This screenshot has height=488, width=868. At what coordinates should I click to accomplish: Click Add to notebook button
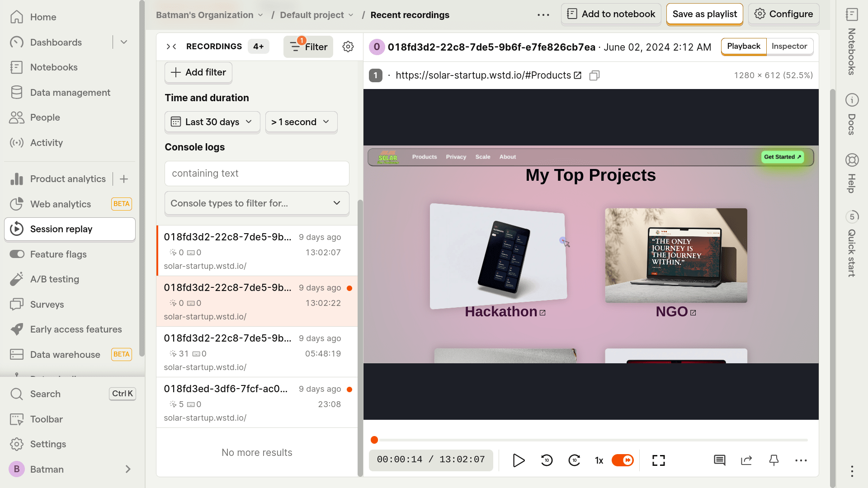[611, 14]
